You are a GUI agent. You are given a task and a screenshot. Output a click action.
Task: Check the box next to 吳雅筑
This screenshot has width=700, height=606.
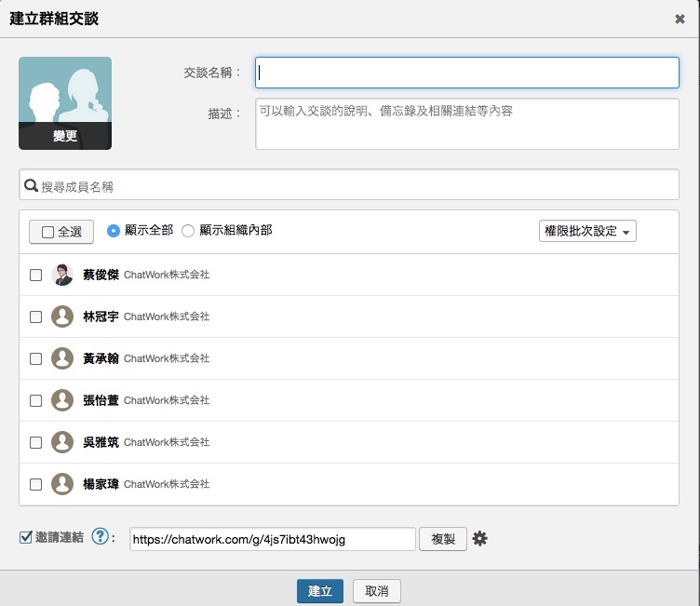(35, 442)
